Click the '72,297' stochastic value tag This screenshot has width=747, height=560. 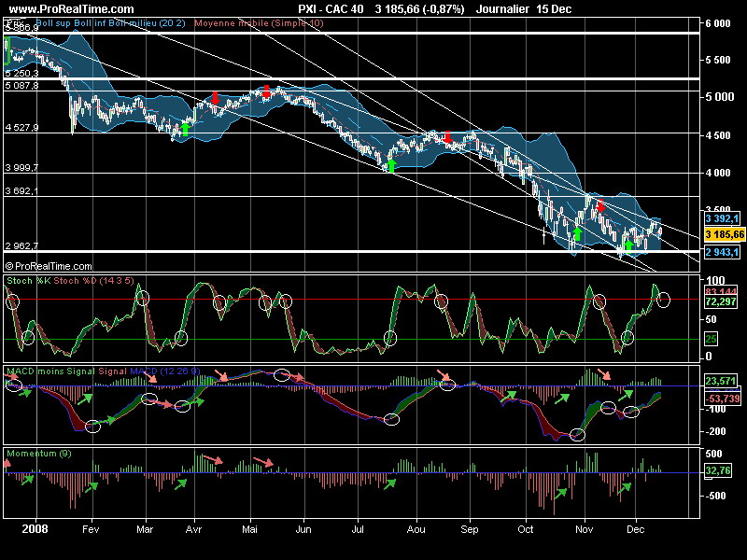(721, 301)
